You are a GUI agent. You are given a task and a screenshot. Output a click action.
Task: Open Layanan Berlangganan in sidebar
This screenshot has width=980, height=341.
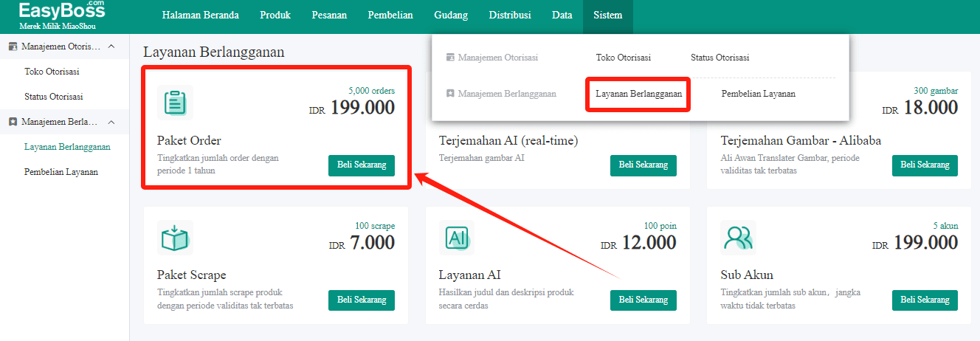(x=67, y=147)
